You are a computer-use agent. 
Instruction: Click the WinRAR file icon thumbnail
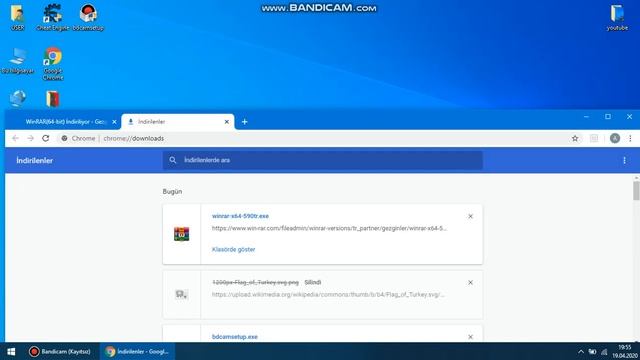tap(182, 234)
